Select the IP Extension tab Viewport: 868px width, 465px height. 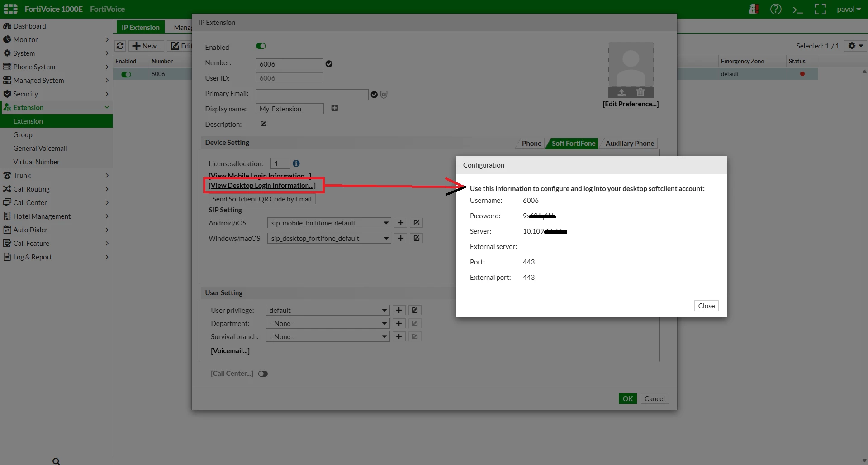pos(141,27)
